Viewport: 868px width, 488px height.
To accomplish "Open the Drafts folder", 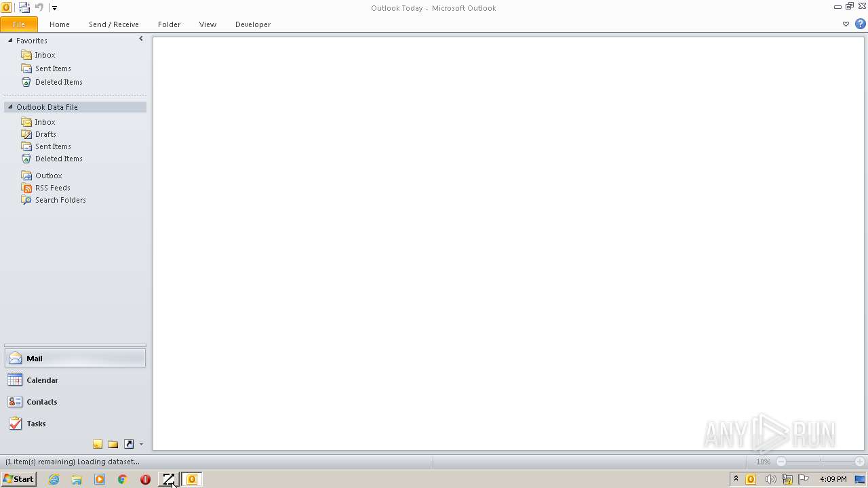I will click(x=45, y=134).
